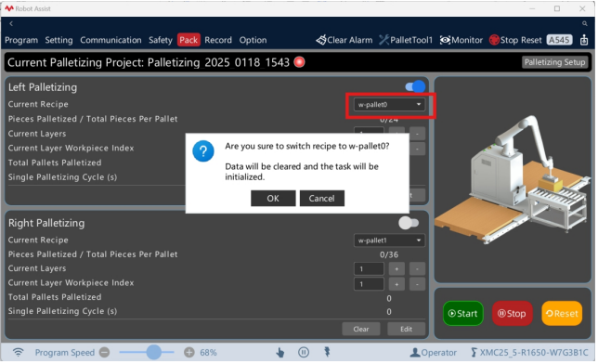Screen dimensions: 598x364
Task: Open the Record menu
Action: tap(218, 40)
